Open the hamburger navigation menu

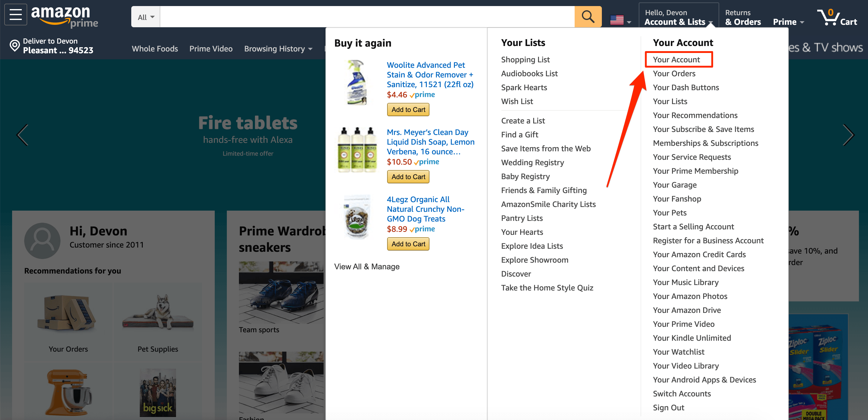[x=15, y=15]
